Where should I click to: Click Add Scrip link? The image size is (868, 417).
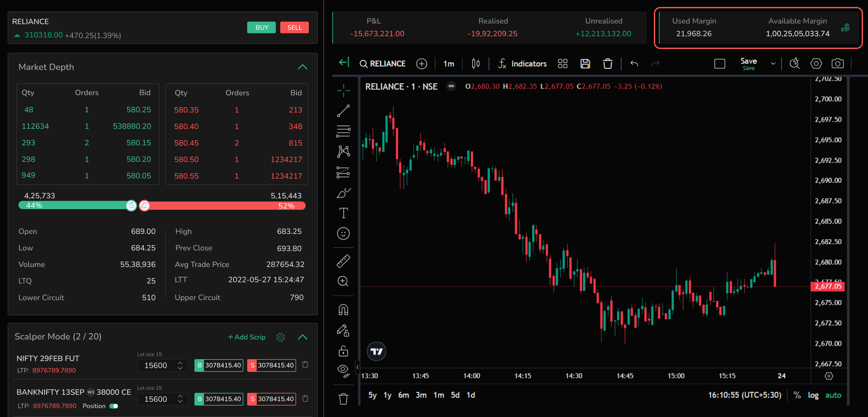tap(247, 337)
